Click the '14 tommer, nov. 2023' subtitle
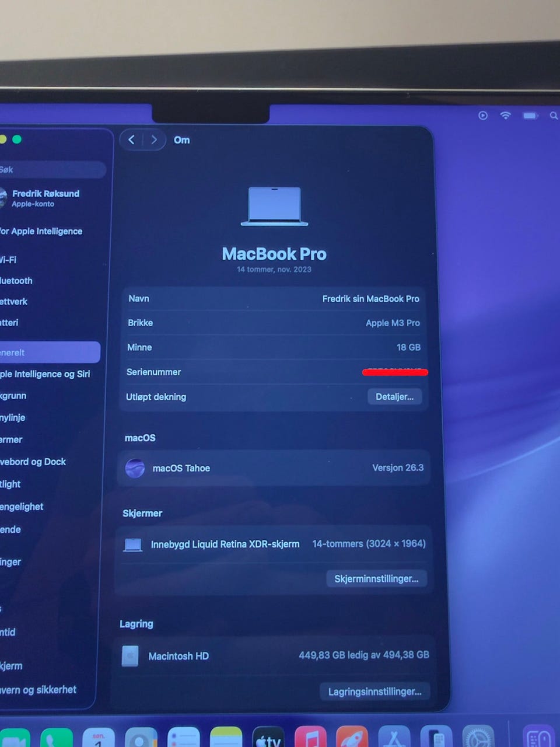The width and height of the screenshot is (560, 747). [x=274, y=270]
